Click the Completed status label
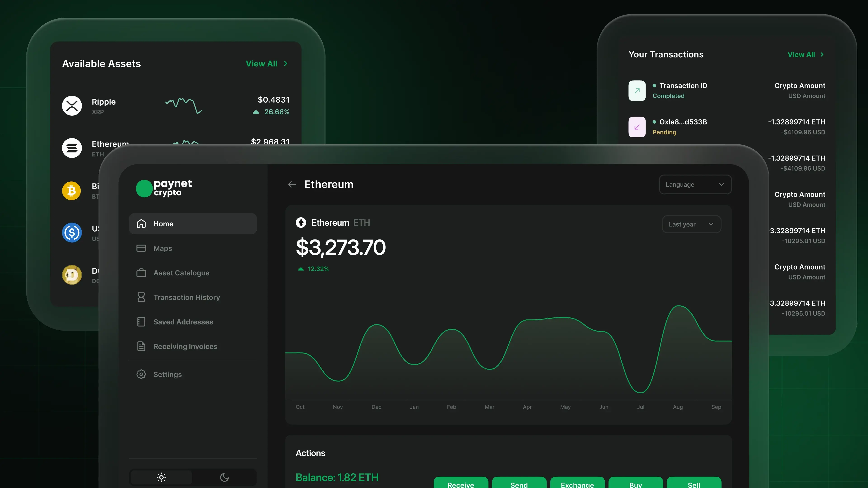The width and height of the screenshot is (868, 488). tap(668, 96)
